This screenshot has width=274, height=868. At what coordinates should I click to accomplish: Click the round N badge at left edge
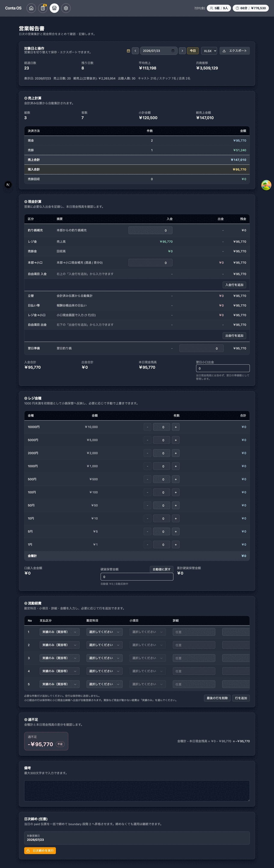tap(8, 185)
